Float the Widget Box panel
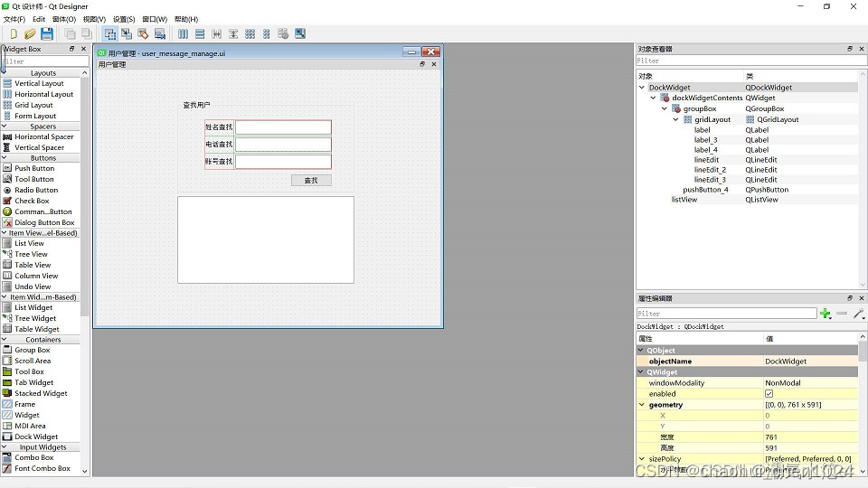 pyautogui.click(x=72, y=49)
